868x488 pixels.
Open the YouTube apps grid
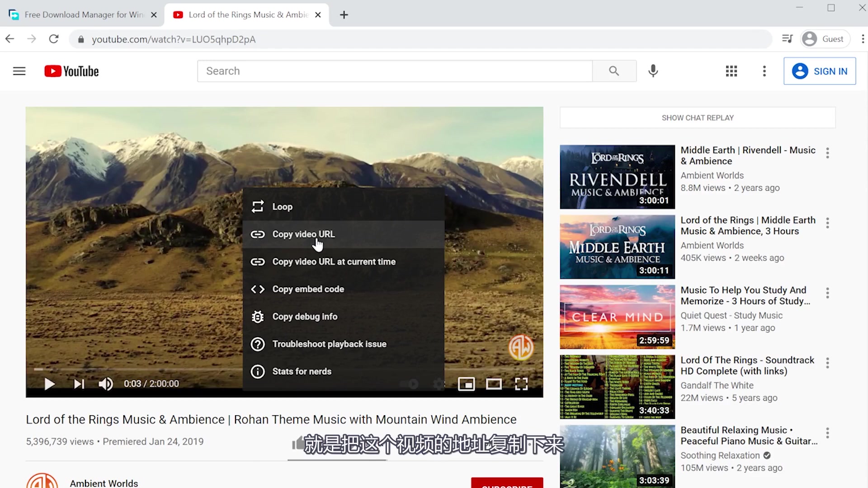(x=731, y=71)
